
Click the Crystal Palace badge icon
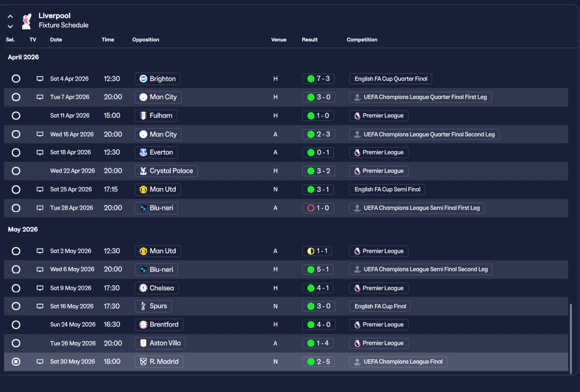(143, 171)
